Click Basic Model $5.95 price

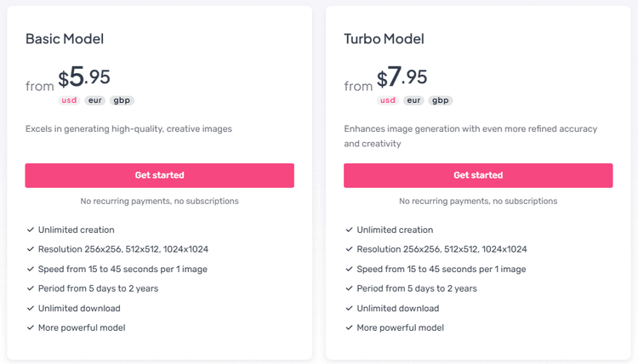[x=84, y=78]
